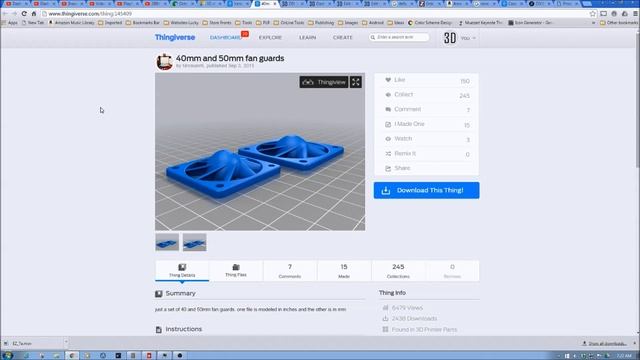The width and height of the screenshot is (640, 360).
Task: Open the Store Fronts bookmarks folder
Action: [x=217, y=23]
